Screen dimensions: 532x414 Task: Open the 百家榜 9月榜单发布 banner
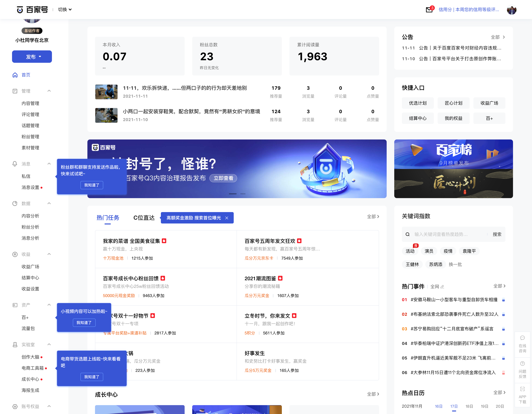[453, 154]
